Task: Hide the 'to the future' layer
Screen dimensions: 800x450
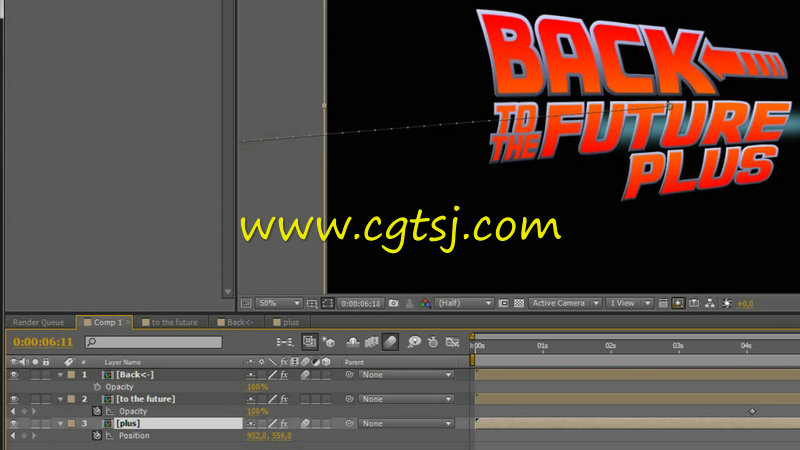Action: pyautogui.click(x=14, y=399)
